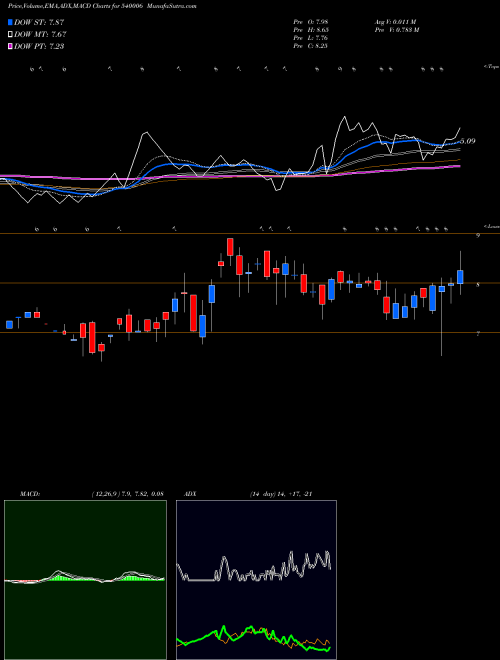Click the ADX panel heading
Viewport: 500px width, 660px height.
tap(191, 494)
